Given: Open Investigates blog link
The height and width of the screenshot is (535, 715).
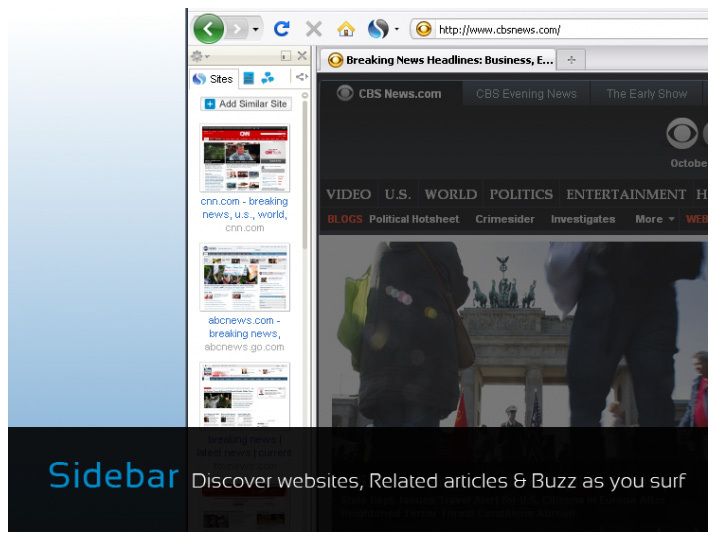Looking at the screenshot, I should 583,219.
